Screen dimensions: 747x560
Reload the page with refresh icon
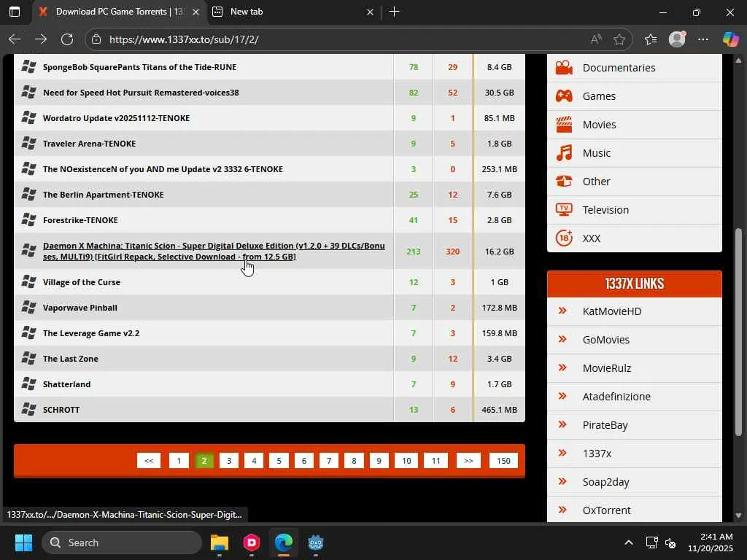pyautogui.click(x=67, y=39)
